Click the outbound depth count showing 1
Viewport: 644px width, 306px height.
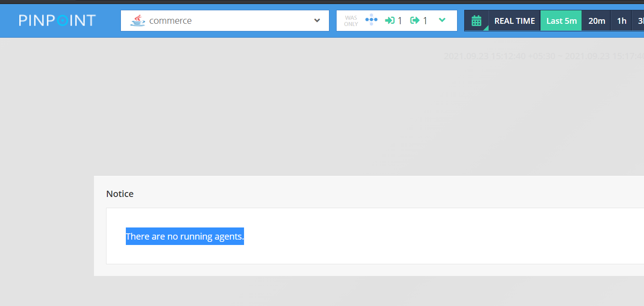point(424,20)
